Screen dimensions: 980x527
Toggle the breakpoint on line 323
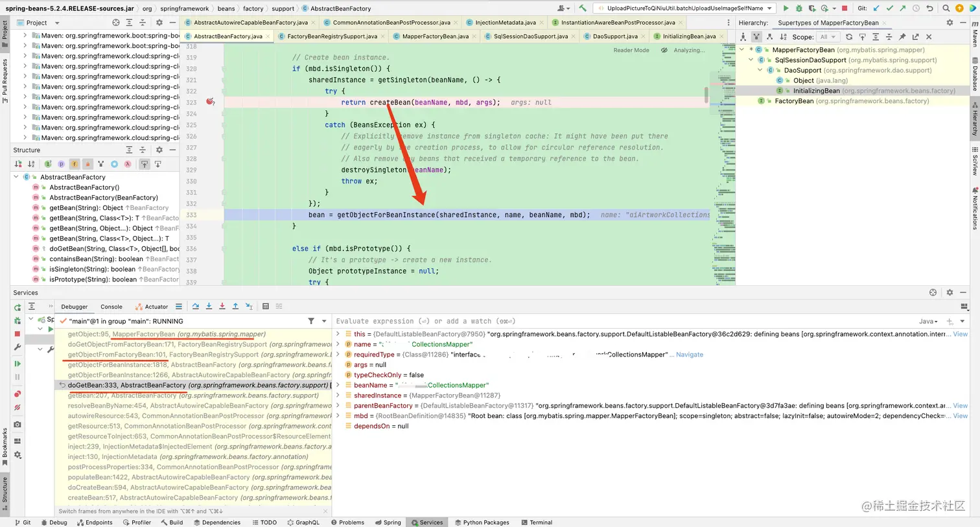pyautogui.click(x=210, y=102)
